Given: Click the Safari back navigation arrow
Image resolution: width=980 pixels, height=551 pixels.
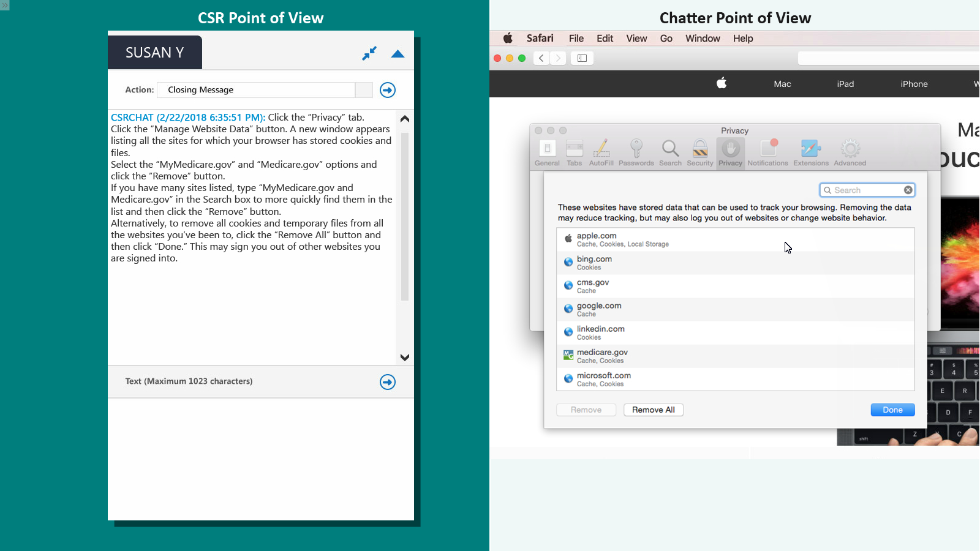Looking at the screenshot, I should pyautogui.click(x=541, y=58).
